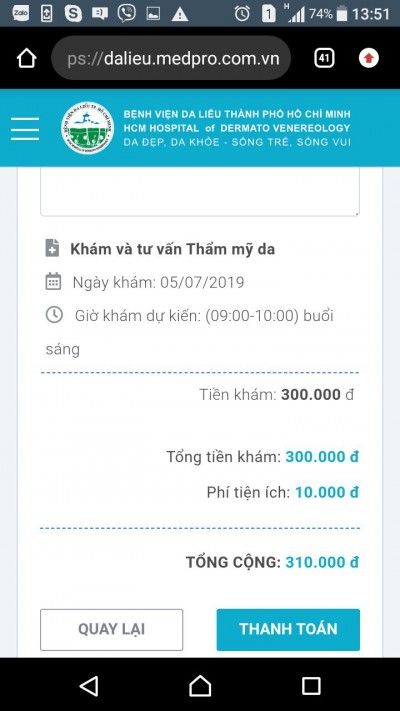The width and height of the screenshot is (400, 711).
Task: Open recent apps with the square button
Action: (311, 686)
